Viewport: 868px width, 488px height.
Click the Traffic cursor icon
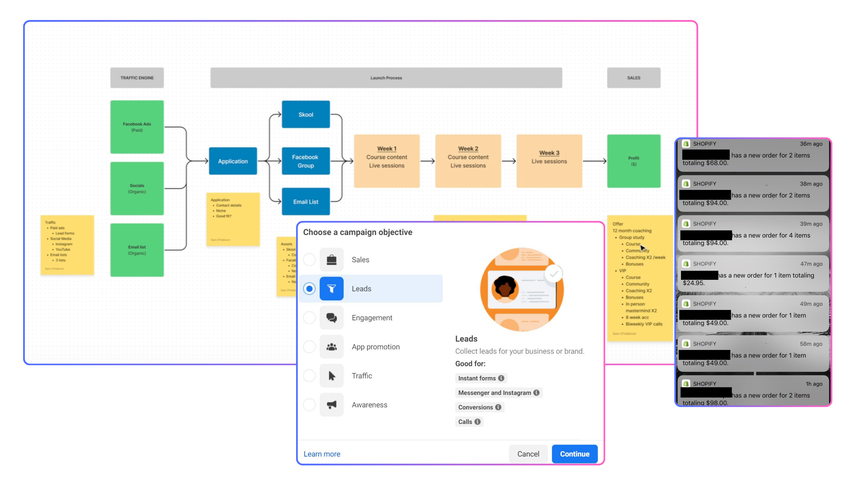331,375
